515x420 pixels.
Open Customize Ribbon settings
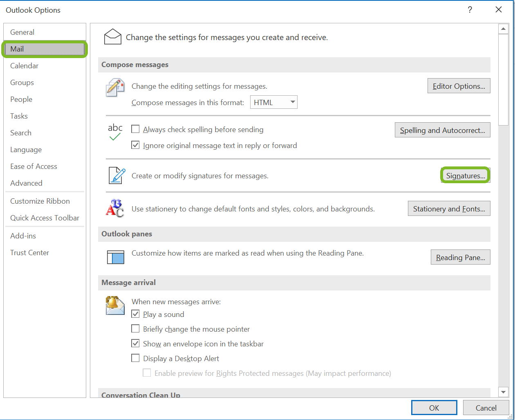click(x=45, y=201)
